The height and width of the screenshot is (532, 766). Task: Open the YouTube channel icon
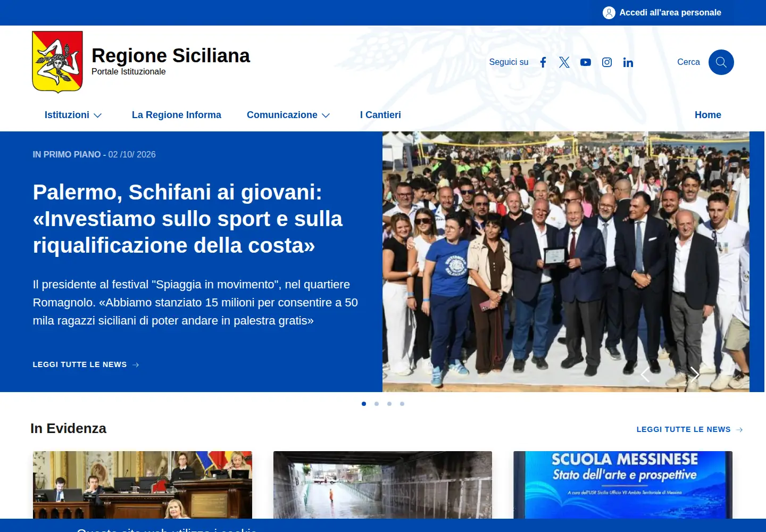[x=586, y=62]
